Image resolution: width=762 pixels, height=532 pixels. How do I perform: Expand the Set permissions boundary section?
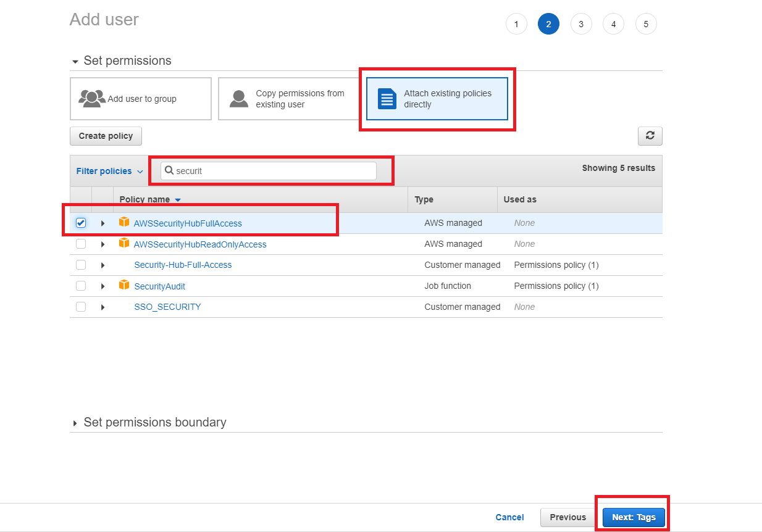point(75,422)
